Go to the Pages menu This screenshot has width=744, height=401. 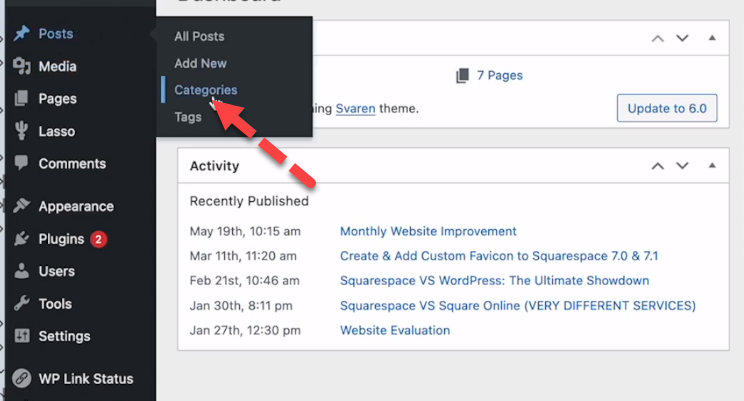click(x=57, y=99)
